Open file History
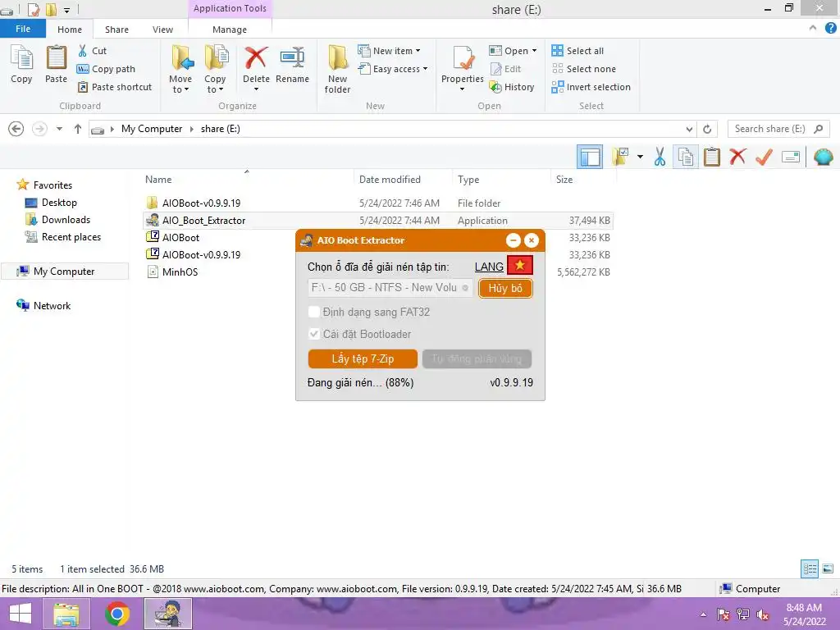Image resolution: width=840 pixels, height=630 pixels. (512, 87)
